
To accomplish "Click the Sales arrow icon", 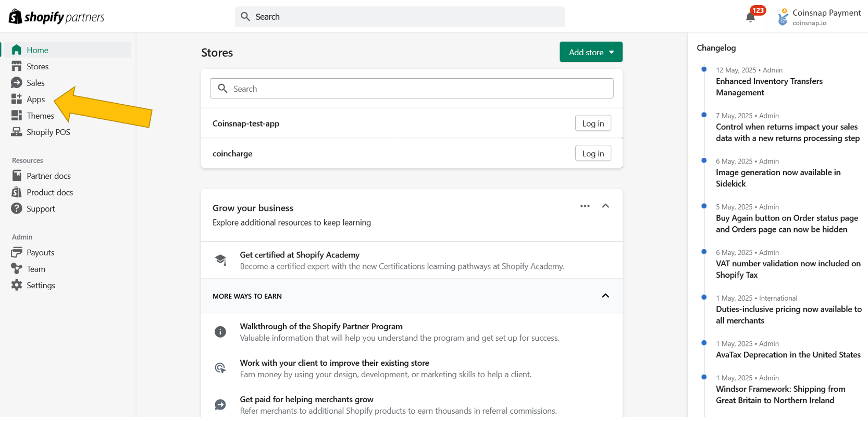I will pos(17,83).
